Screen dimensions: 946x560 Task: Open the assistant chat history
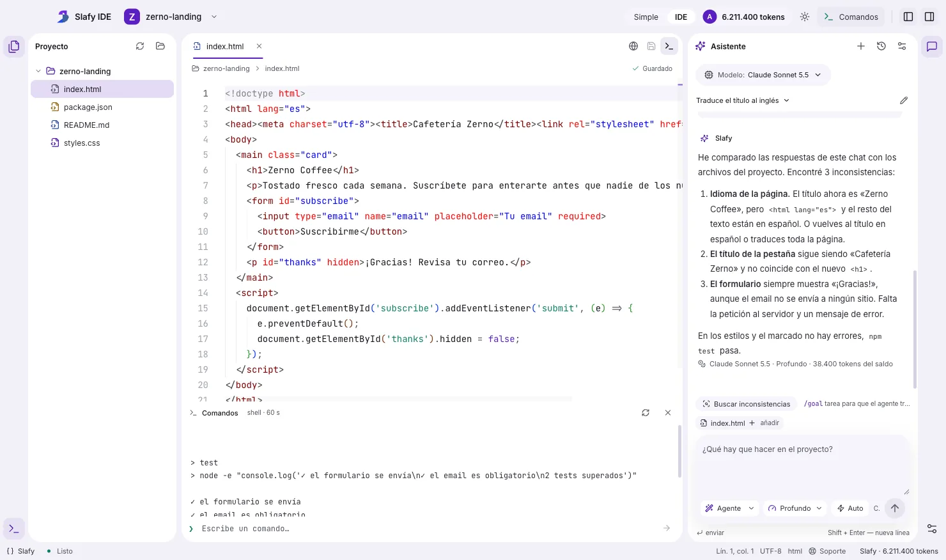coord(881,46)
